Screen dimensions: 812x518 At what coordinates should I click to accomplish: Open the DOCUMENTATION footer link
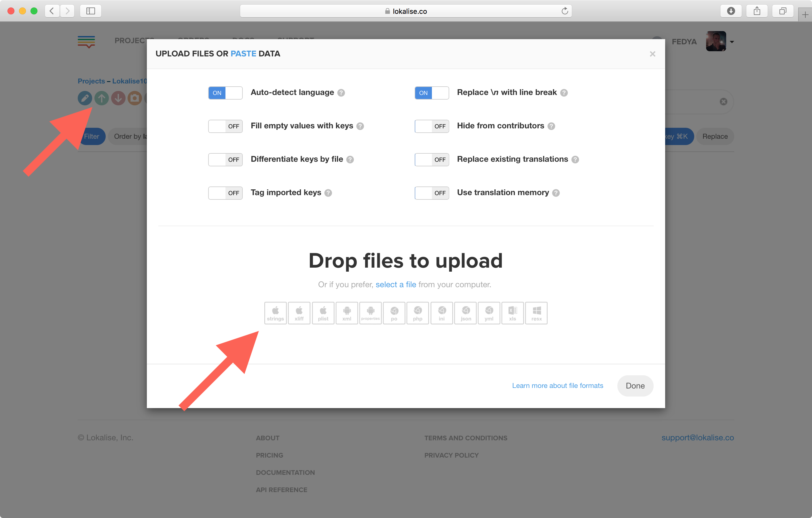click(285, 473)
